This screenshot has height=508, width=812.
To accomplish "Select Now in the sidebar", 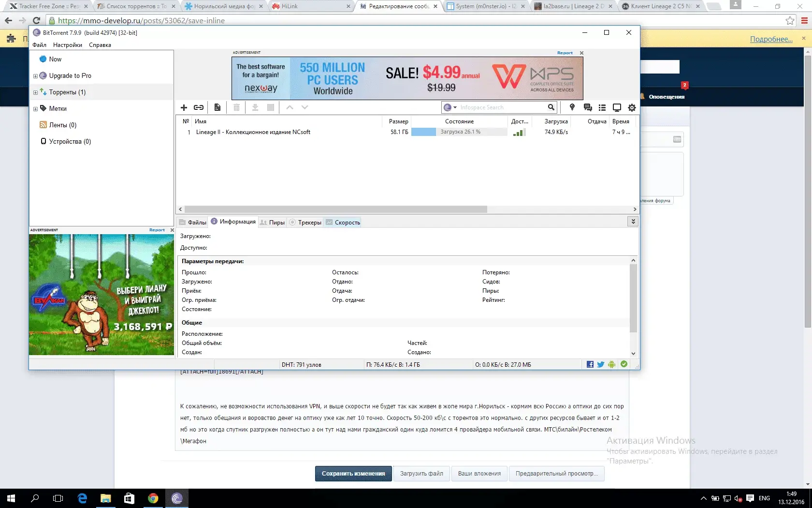I will pyautogui.click(x=55, y=59).
